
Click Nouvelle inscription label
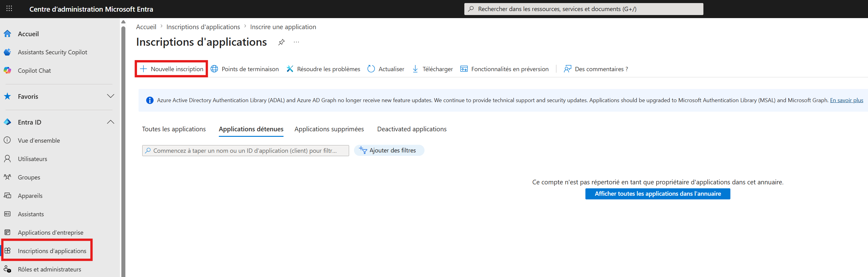pyautogui.click(x=177, y=69)
